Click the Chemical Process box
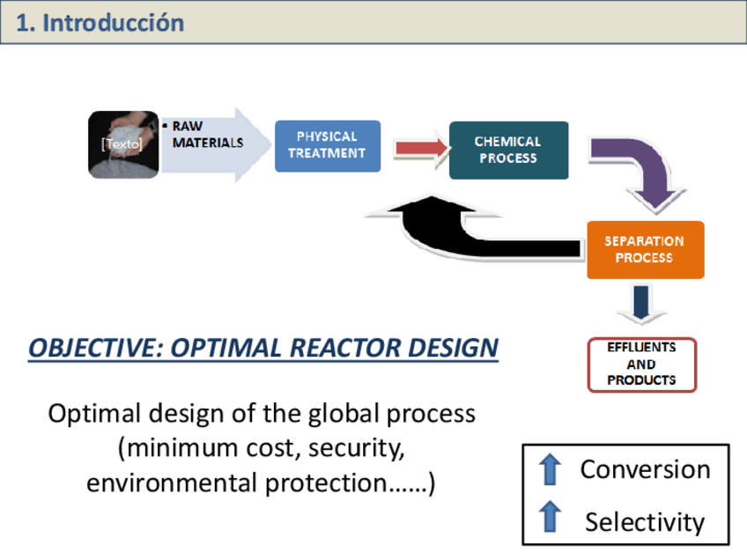This screenshot has height=560, width=747. click(x=508, y=150)
